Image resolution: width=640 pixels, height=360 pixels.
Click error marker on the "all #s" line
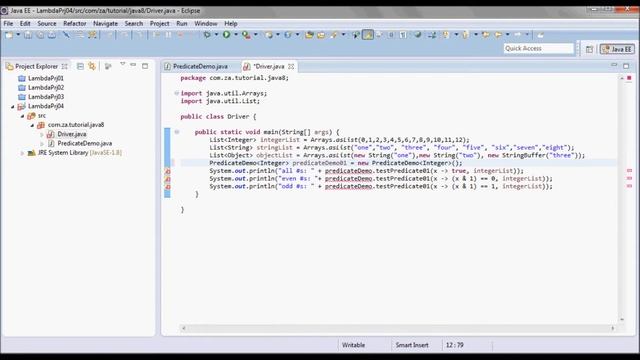tap(167, 171)
